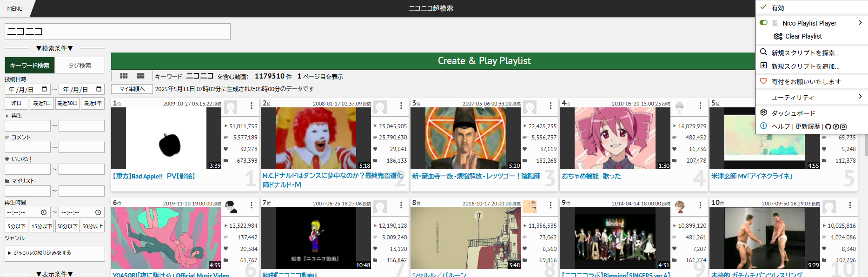Open the 更新履歴 changelog link
Screen dimensions: 868x277
coord(808,126)
